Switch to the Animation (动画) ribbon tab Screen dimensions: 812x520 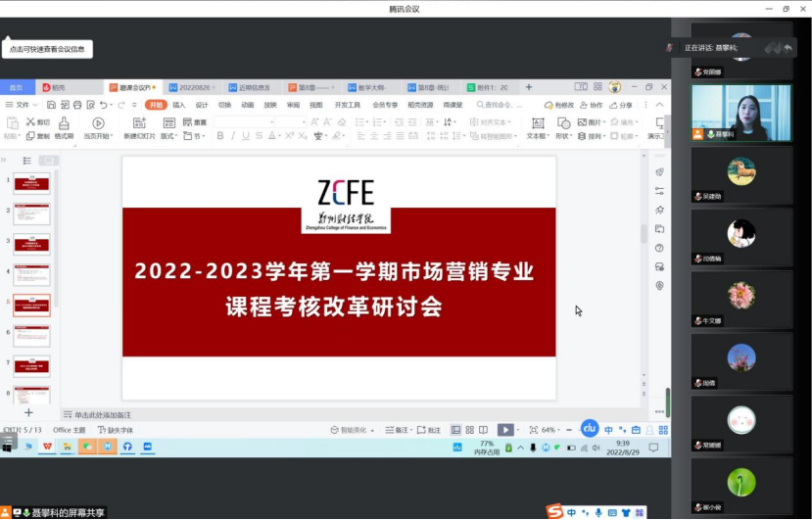248,105
